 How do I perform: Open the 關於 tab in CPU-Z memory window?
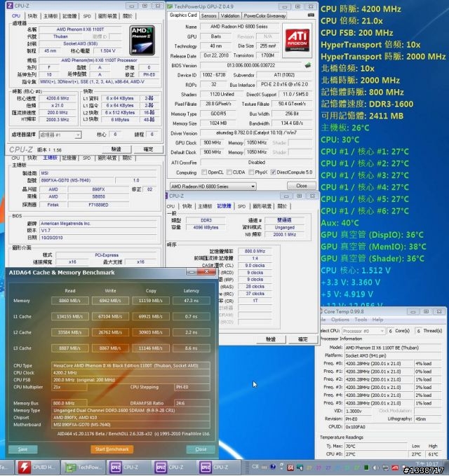point(282,206)
